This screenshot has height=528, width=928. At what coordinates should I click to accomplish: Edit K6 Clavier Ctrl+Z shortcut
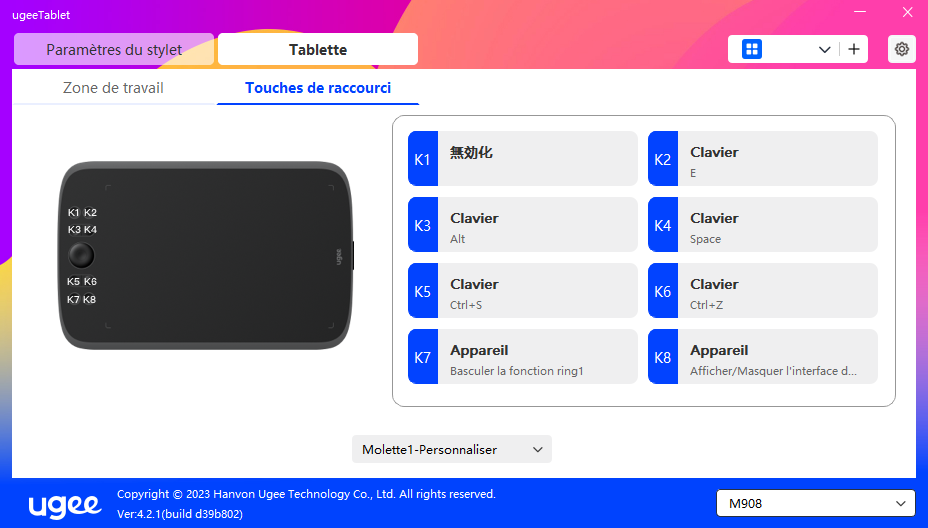[x=778, y=291]
